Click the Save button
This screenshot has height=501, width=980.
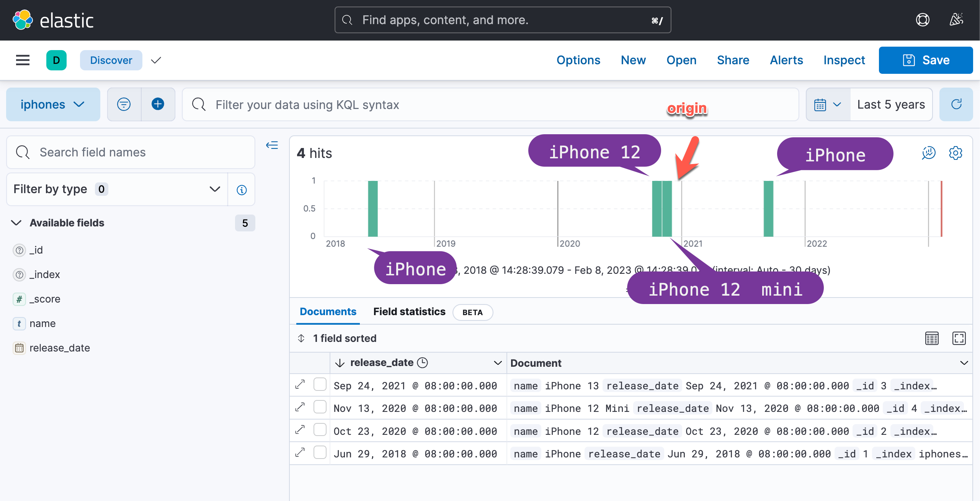(926, 60)
